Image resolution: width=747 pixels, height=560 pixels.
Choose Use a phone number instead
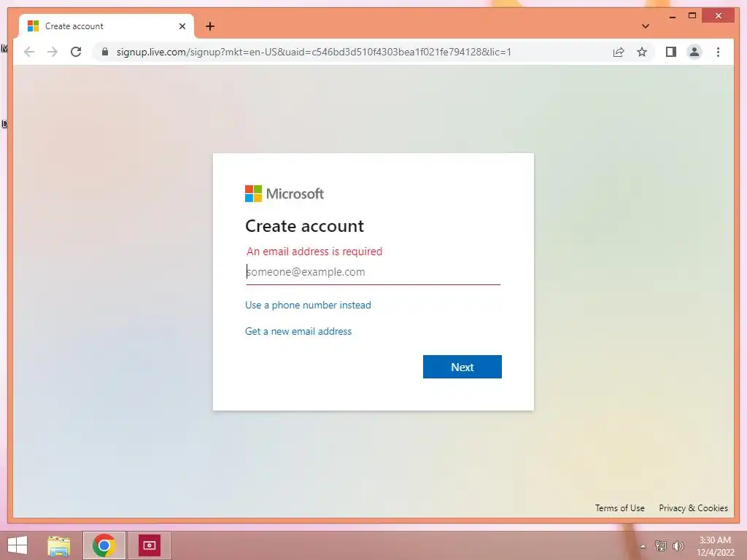pos(308,305)
